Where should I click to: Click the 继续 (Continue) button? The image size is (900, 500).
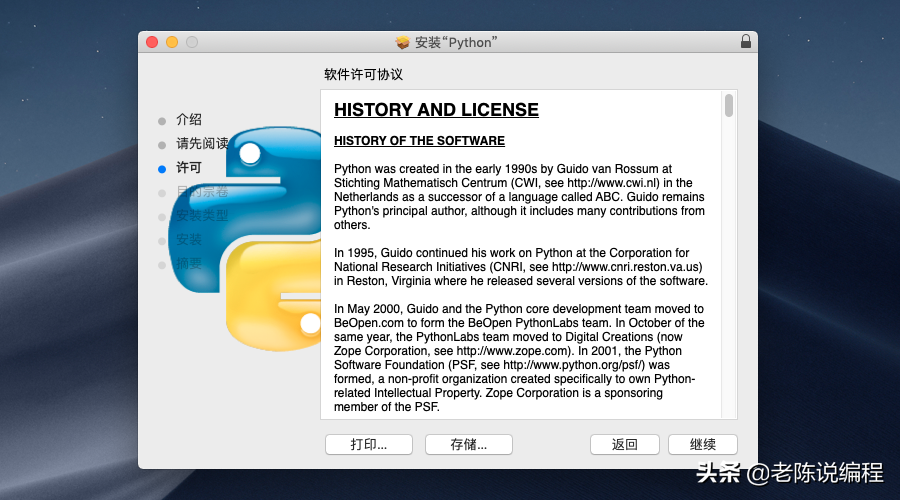click(x=703, y=444)
